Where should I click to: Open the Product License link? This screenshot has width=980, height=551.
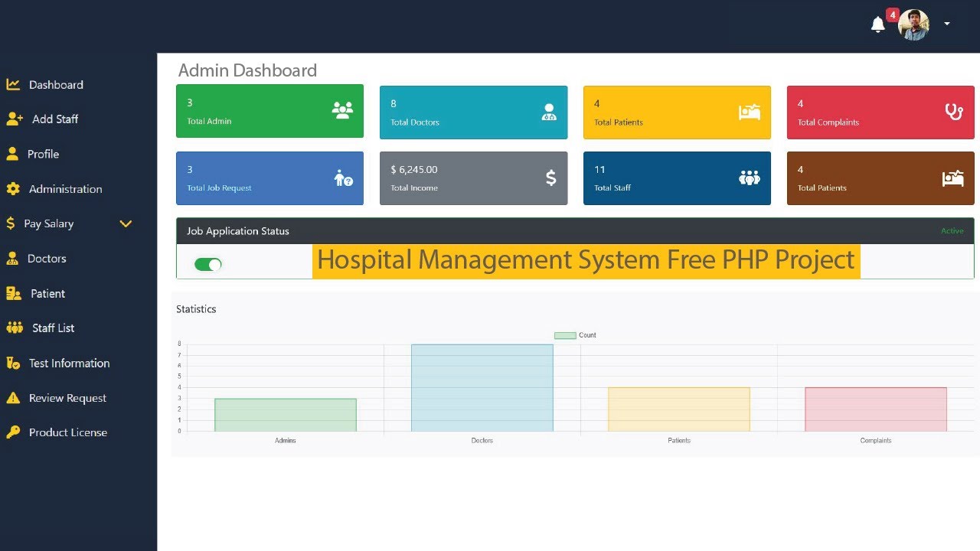(67, 432)
